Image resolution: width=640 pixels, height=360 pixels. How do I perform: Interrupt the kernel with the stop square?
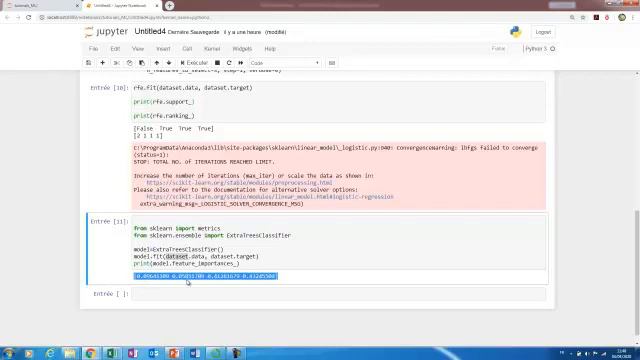[x=218, y=63]
